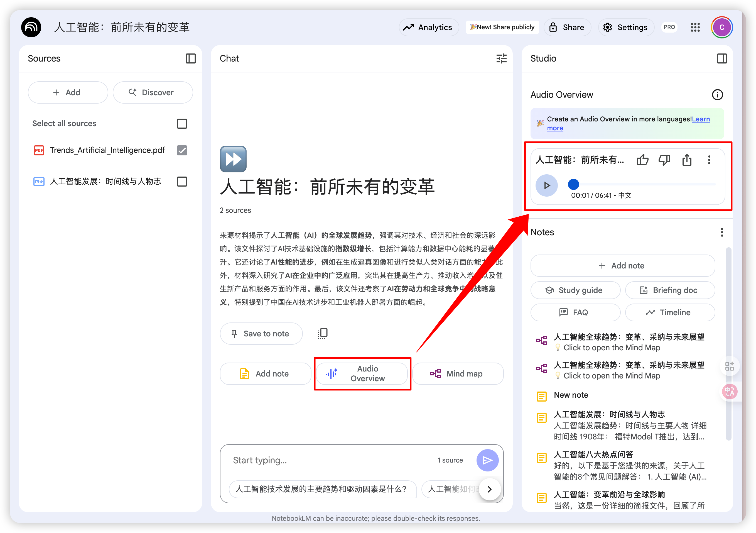The image size is (756, 533).
Task: Copy the summary text
Action: pyautogui.click(x=323, y=333)
